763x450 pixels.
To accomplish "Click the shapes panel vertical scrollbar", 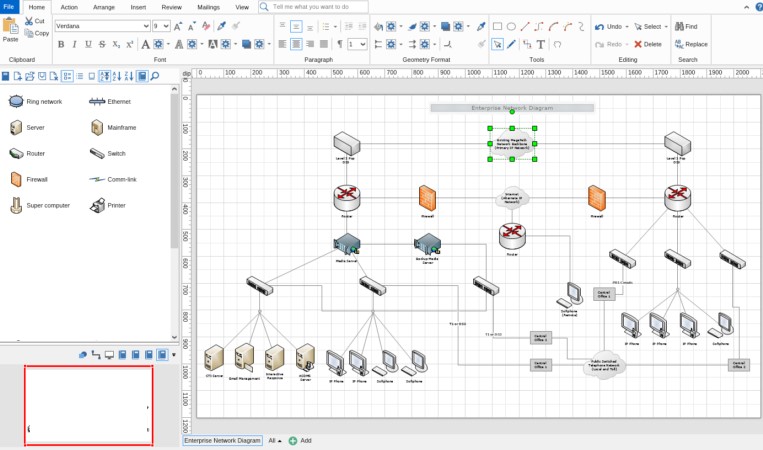I will tap(174, 213).
